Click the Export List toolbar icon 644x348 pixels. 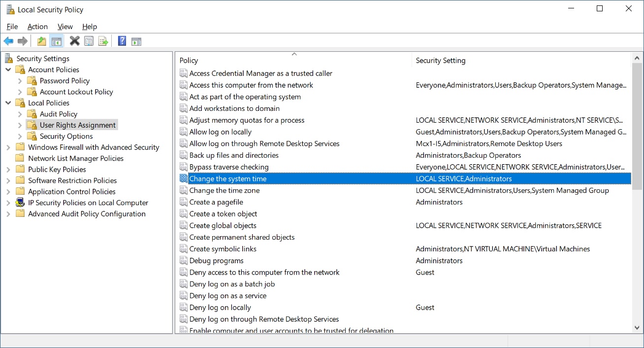[x=103, y=41]
